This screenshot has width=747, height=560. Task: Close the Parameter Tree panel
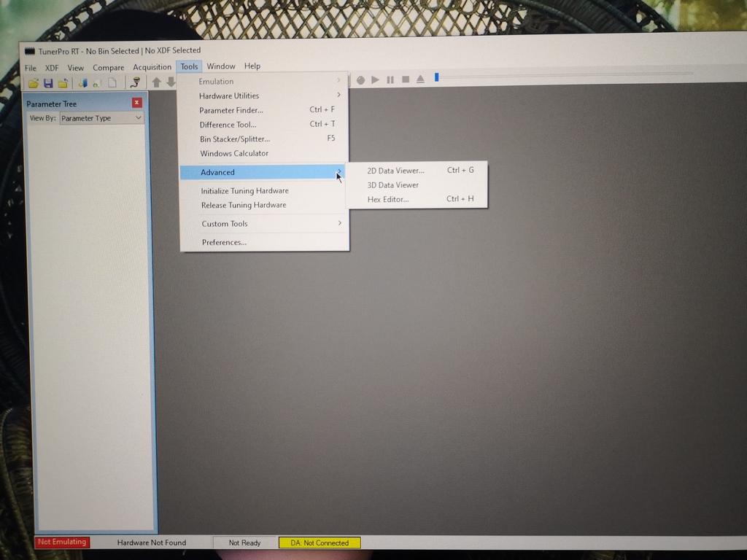point(136,103)
